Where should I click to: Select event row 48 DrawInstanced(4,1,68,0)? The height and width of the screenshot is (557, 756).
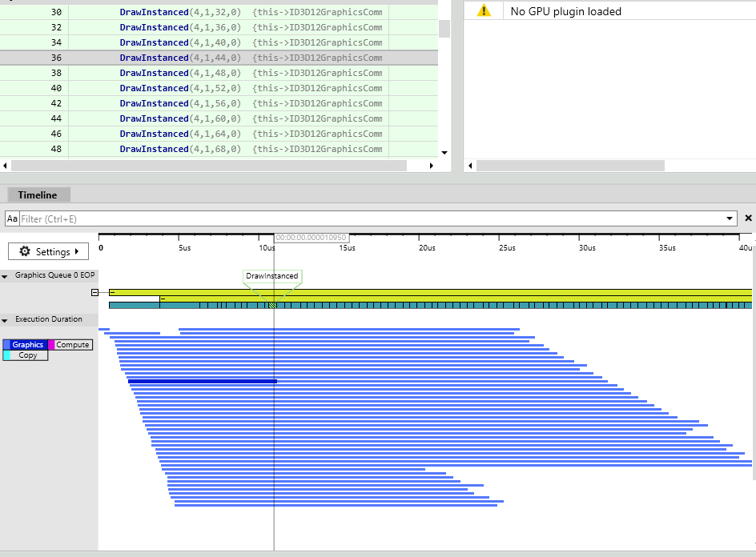pyautogui.click(x=219, y=149)
